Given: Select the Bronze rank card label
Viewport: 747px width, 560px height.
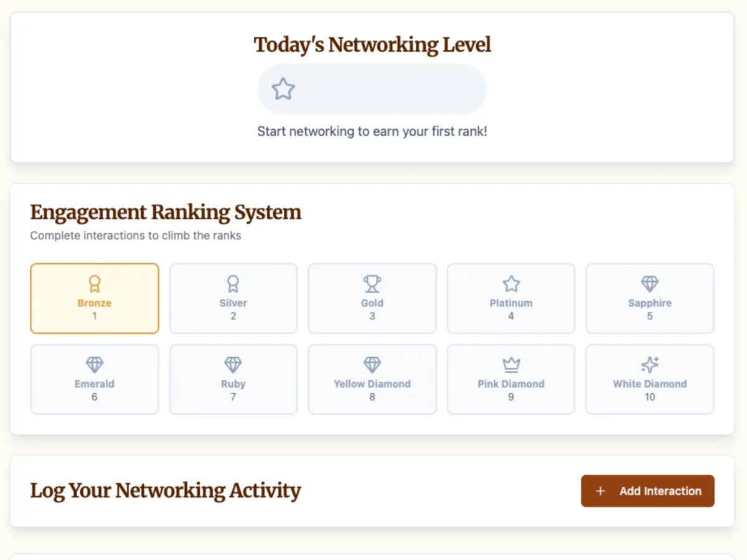Looking at the screenshot, I should (95, 303).
